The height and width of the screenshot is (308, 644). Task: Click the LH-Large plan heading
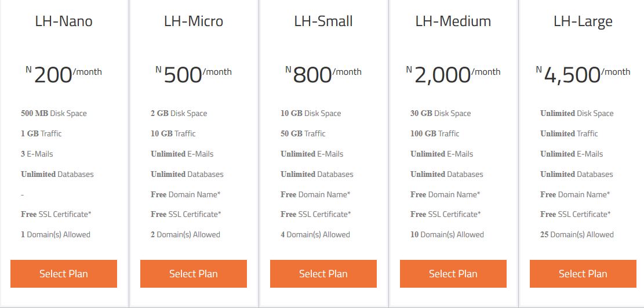(583, 22)
